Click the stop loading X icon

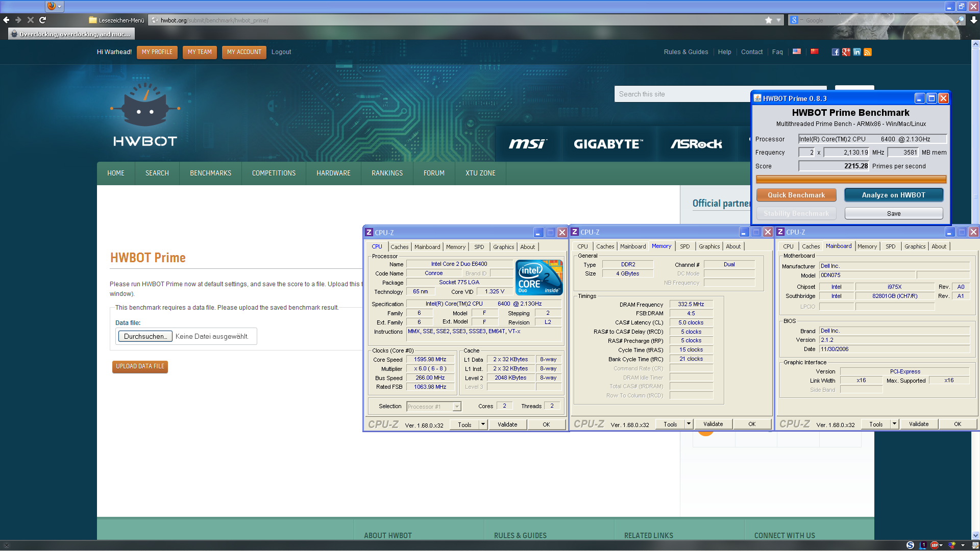coord(31,20)
